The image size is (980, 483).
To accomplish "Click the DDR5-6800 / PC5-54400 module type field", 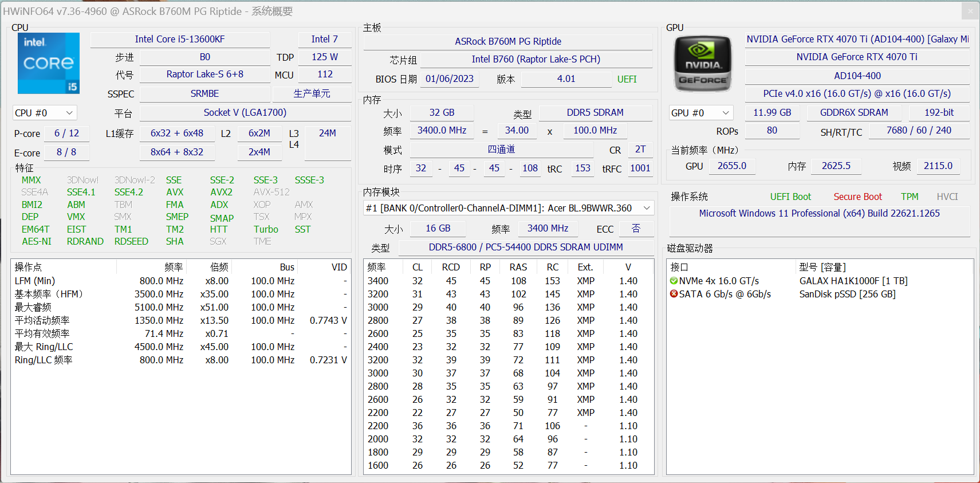I will [526, 247].
